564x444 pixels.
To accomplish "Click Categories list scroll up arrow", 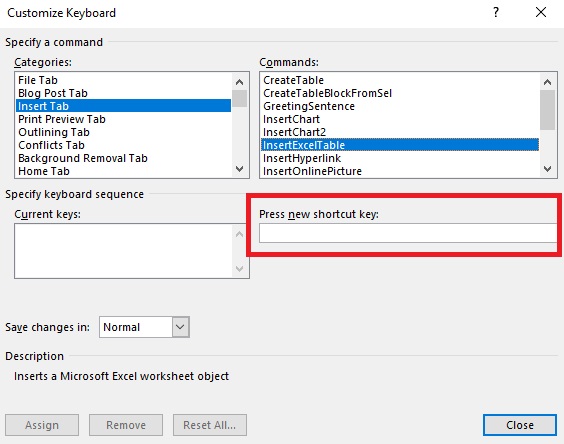I will coord(240,82).
